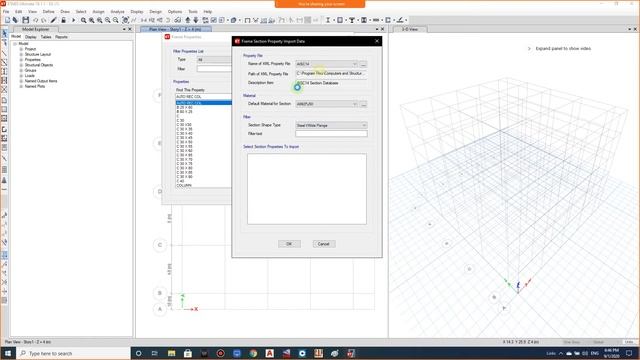Select the Plan View Story1 tab

click(175, 29)
